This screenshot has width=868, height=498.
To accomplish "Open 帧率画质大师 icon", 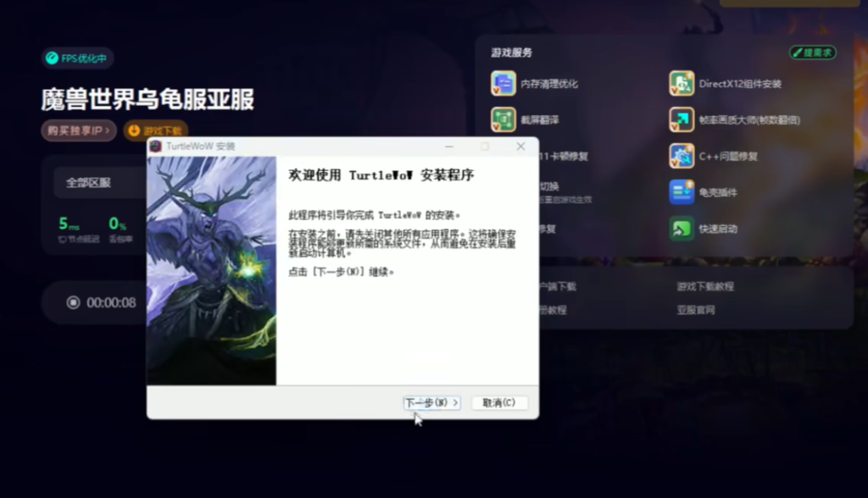I will [x=682, y=119].
